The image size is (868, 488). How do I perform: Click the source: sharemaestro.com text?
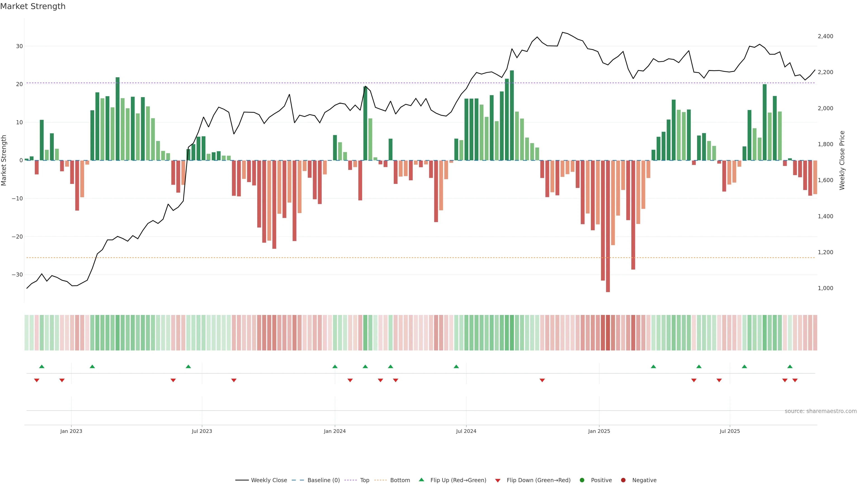click(821, 411)
